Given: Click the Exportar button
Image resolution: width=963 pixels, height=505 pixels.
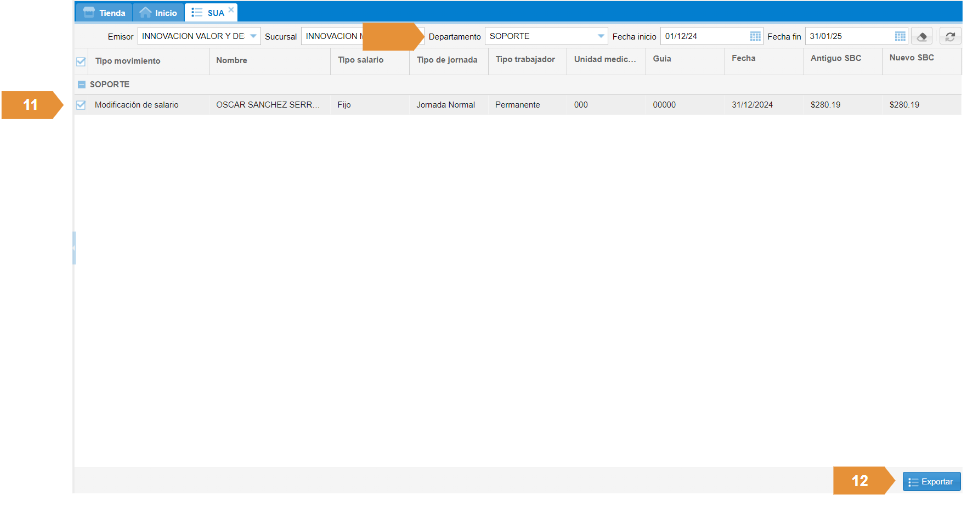Looking at the screenshot, I should (x=931, y=482).
